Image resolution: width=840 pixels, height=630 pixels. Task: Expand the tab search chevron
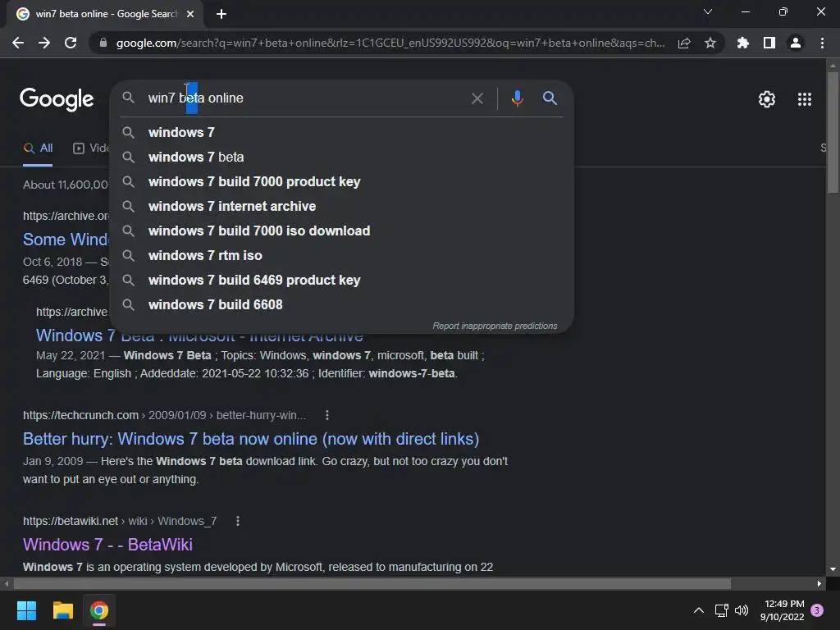coord(708,11)
